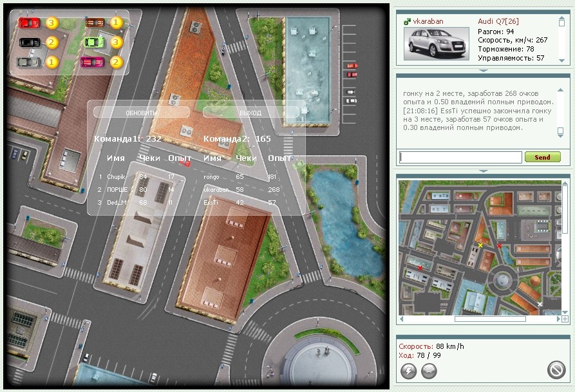Select the black car icon
Screen dimensions: 575x392
pyautogui.click(x=30, y=42)
